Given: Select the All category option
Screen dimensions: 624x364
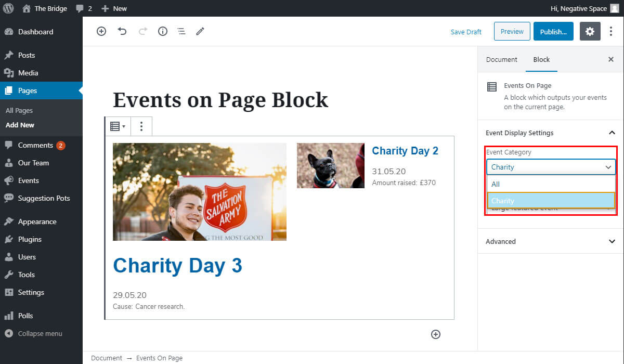Looking at the screenshot, I should click(551, 184).
